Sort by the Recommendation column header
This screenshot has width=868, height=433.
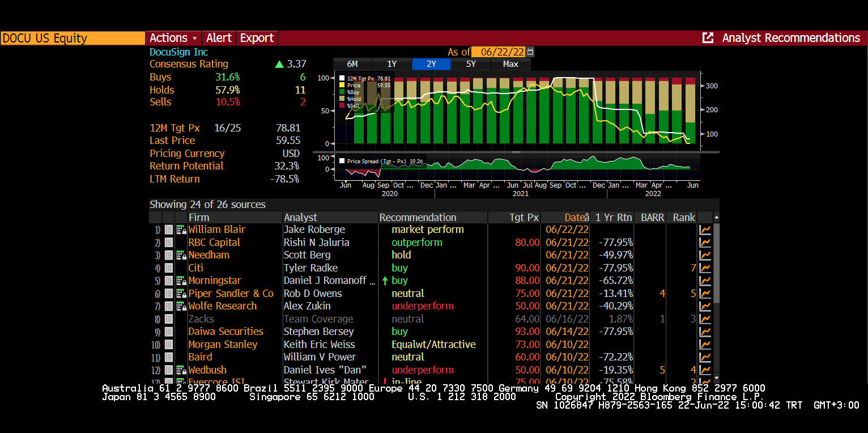click(x=433, y=218)
